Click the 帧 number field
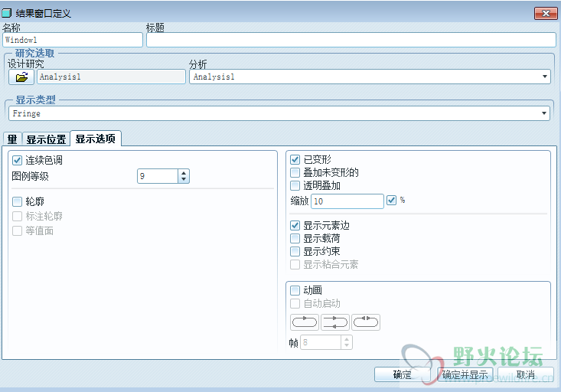This screenshot has height=392, width=561. (x=321, y=342)
